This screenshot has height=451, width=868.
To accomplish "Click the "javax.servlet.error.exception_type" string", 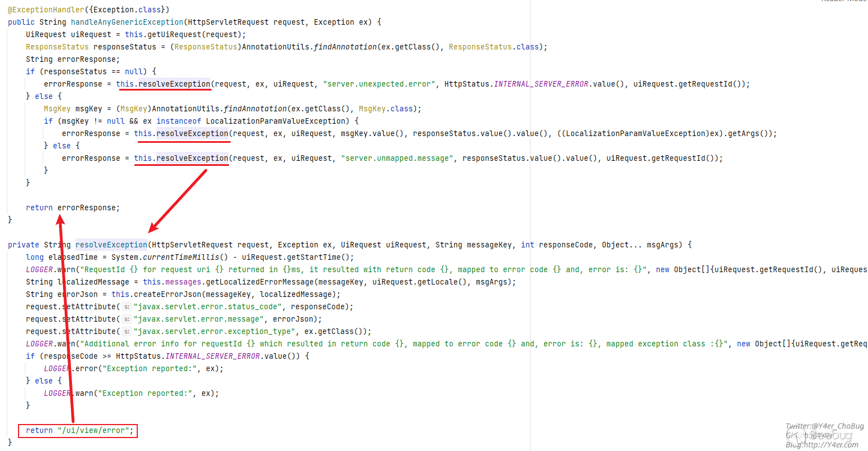I will (215, 331).
